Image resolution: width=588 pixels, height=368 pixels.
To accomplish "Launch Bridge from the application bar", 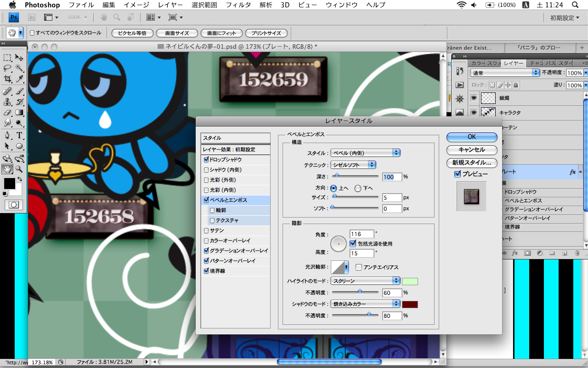I will (x=32, y=17).
